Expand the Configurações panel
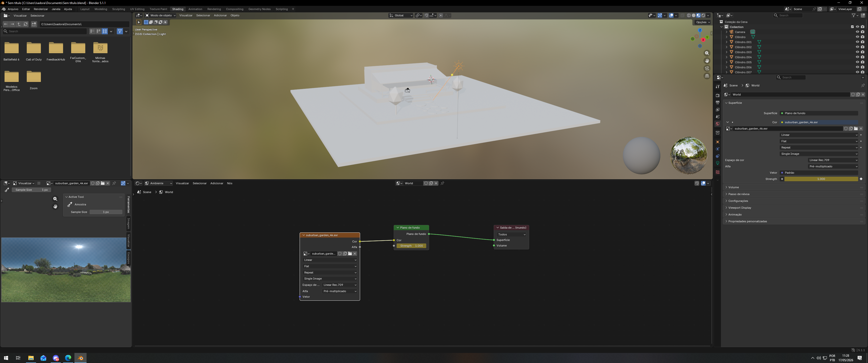Screen dimensions: 868x363 tap(794, 201)
